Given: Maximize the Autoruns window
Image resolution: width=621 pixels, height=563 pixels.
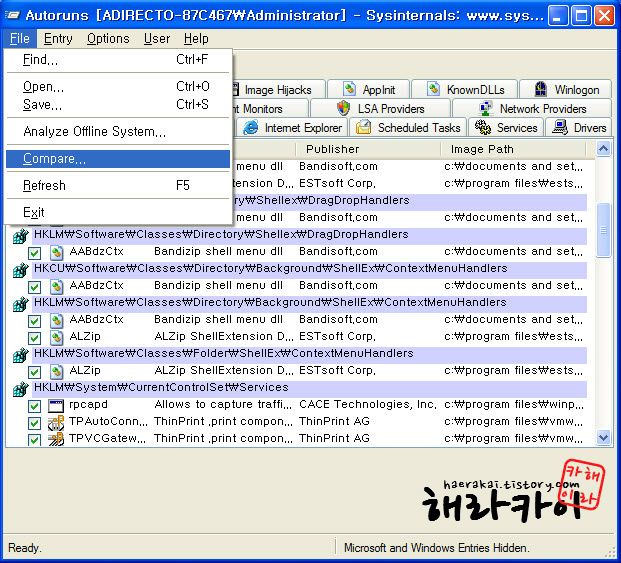Looking at the screenshot, I should point(581,16).
